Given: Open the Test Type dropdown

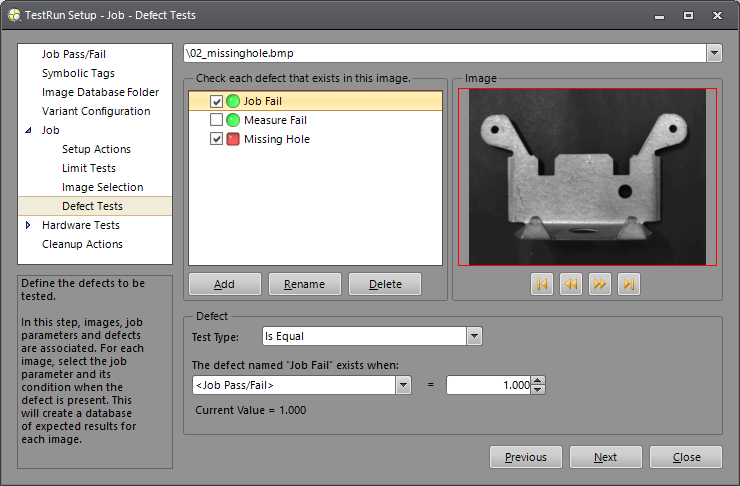Looking at the screenshot, I should [474, 337].
